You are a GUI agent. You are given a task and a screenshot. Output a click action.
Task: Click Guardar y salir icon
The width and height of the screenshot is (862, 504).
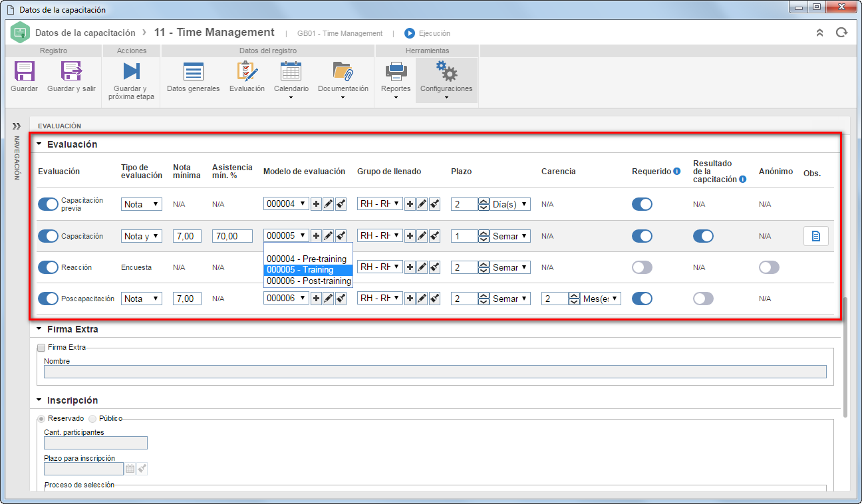71,71
